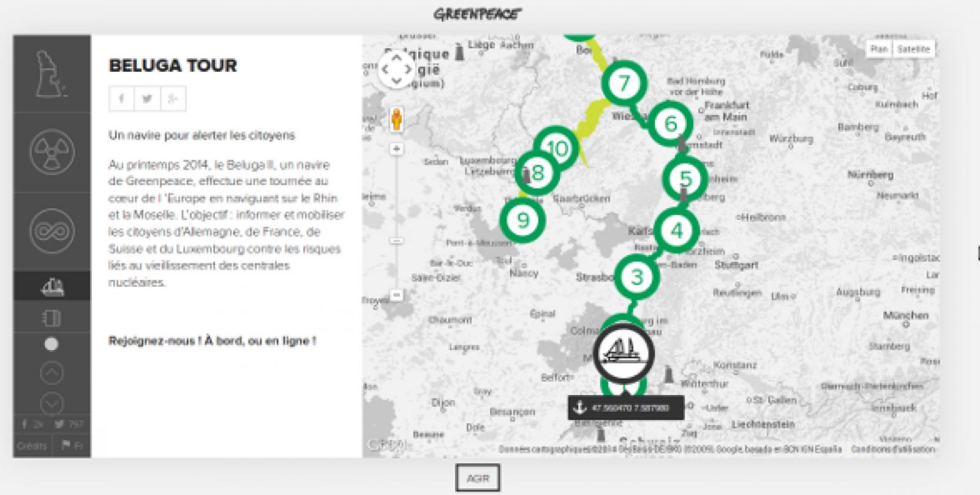Switch the map to Satellite view
The width and height of the screenshot is (980, 495).
coord(913,49)
